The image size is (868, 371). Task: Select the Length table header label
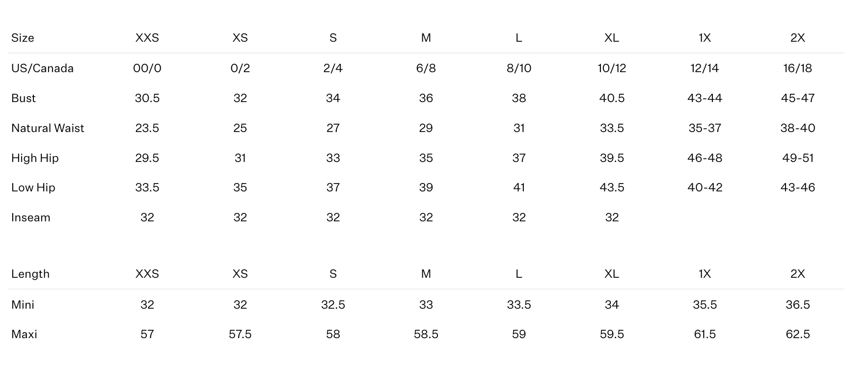pos(30,274)
